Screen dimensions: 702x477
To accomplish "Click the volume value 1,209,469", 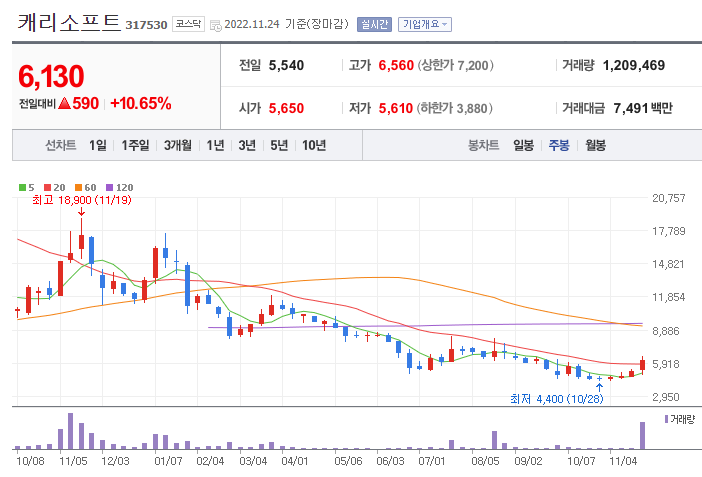I will click(x=634, y=65).
